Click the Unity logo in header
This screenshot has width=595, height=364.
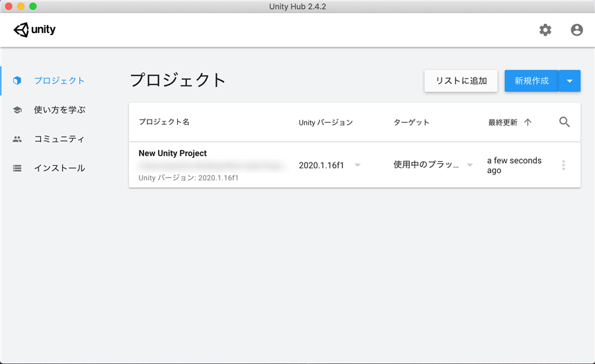tap(34, 30)
